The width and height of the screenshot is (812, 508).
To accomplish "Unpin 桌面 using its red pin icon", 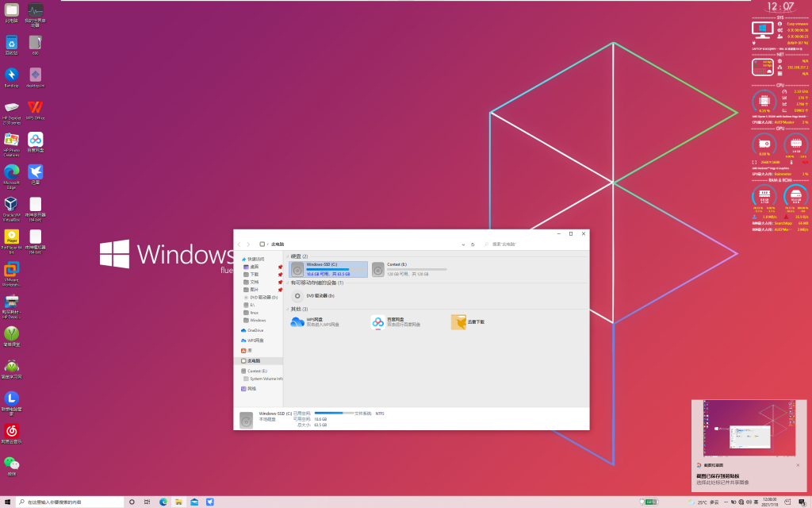I will [x=280, y=267].
